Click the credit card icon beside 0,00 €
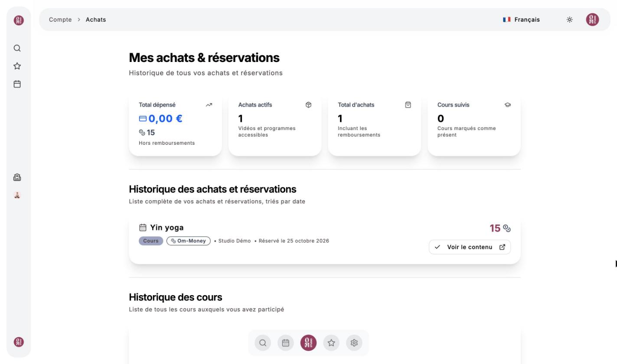 pos(143,119)
